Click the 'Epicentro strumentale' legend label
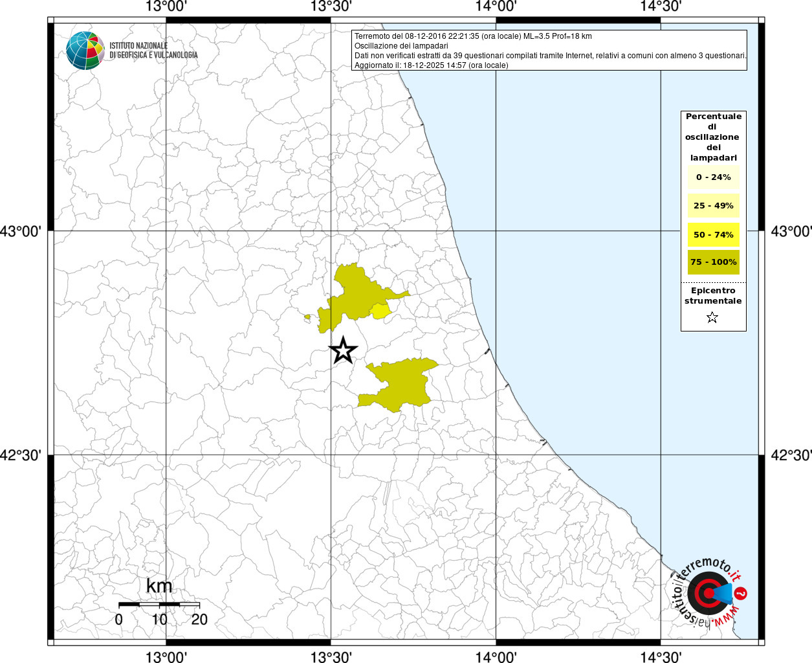Screen dimensions: 812x663 (713, 296)
